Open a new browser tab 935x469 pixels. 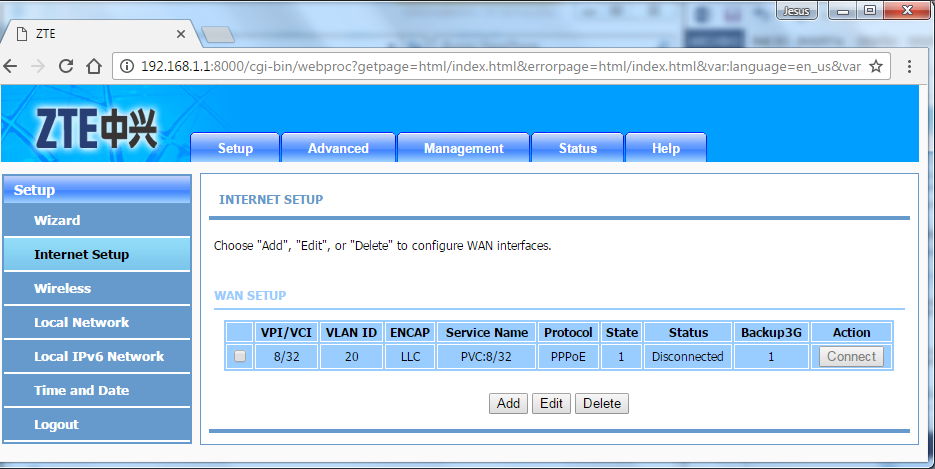(x=218, y=35)
